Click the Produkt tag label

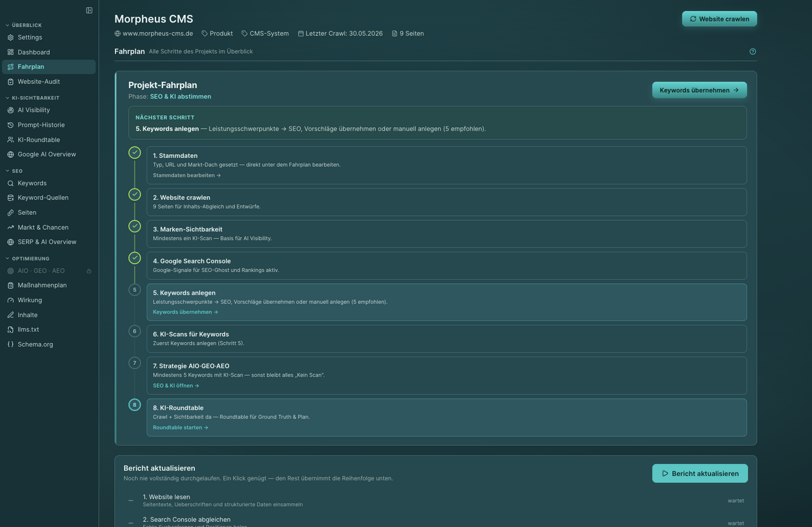point(221,34)
